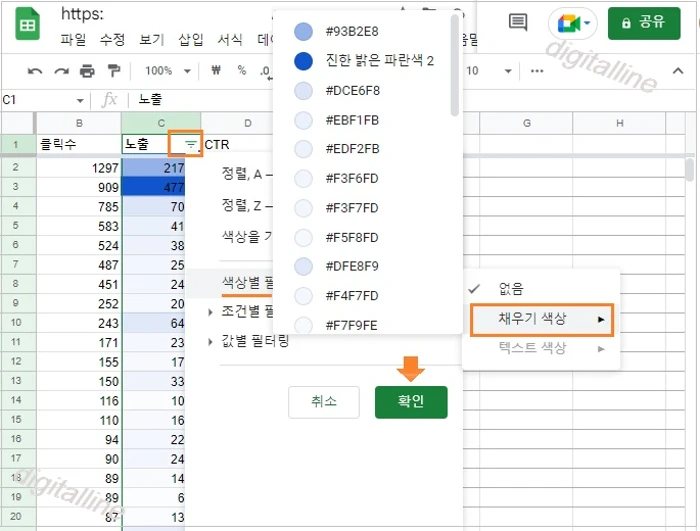Open the 수정 menu
The height and width of the screenshot is (531, 700).
[x=112, y=40]
